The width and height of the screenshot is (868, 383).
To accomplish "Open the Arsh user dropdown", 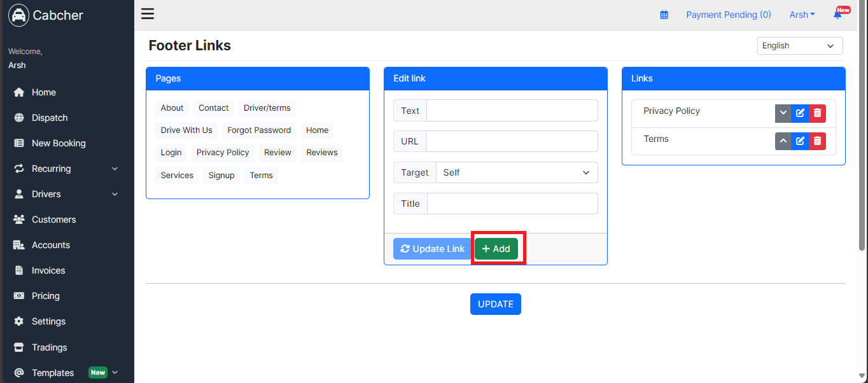I will pos(802,15).
